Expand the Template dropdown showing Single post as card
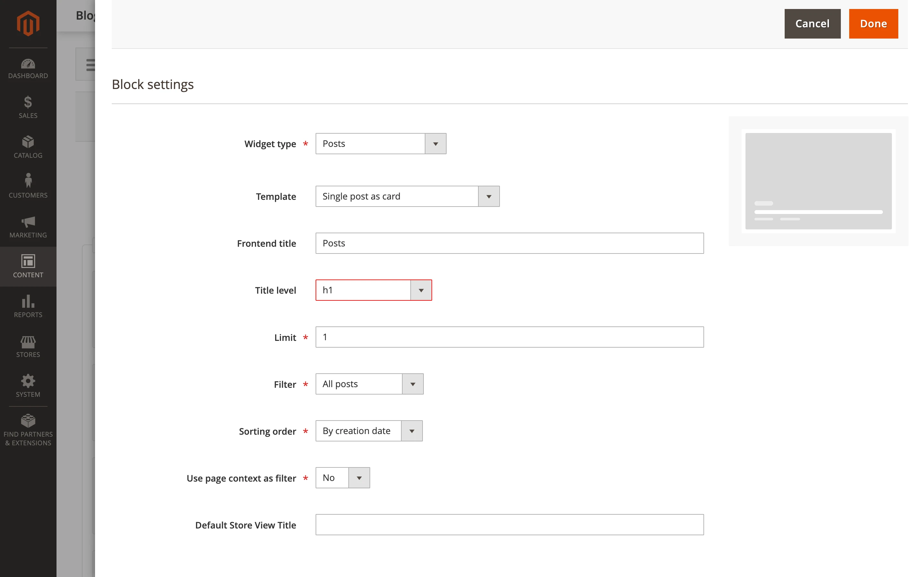The height and width of the screenshot is (577, 924). point(489,196)
